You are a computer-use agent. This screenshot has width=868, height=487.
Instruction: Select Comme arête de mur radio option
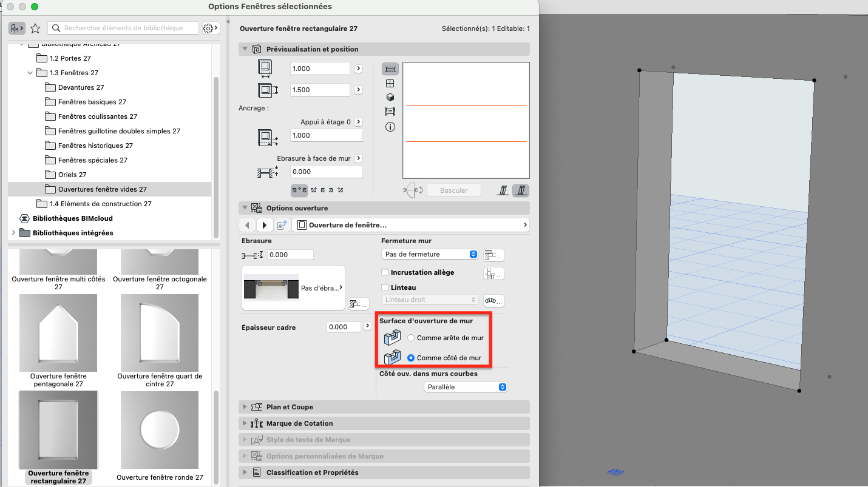click(411, 338)
